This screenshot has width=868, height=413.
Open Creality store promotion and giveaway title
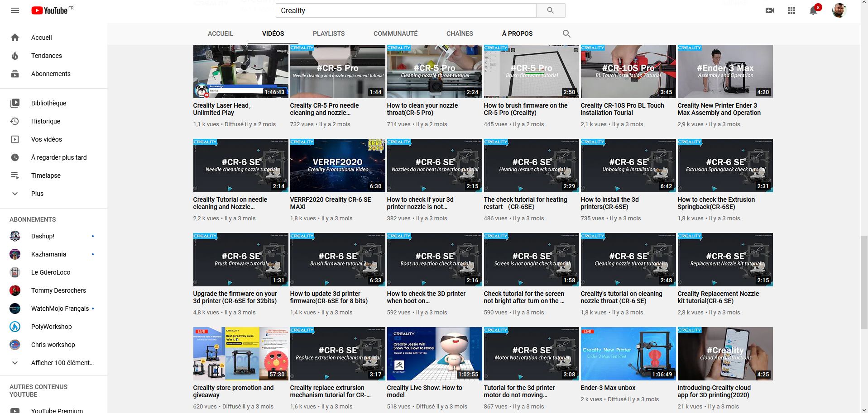(x=233, y=391)
